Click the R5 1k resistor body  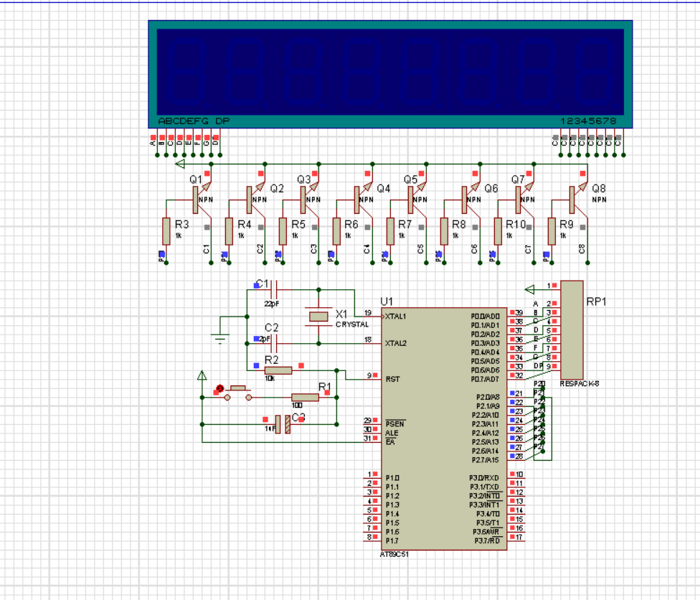[x=283, y=231]
